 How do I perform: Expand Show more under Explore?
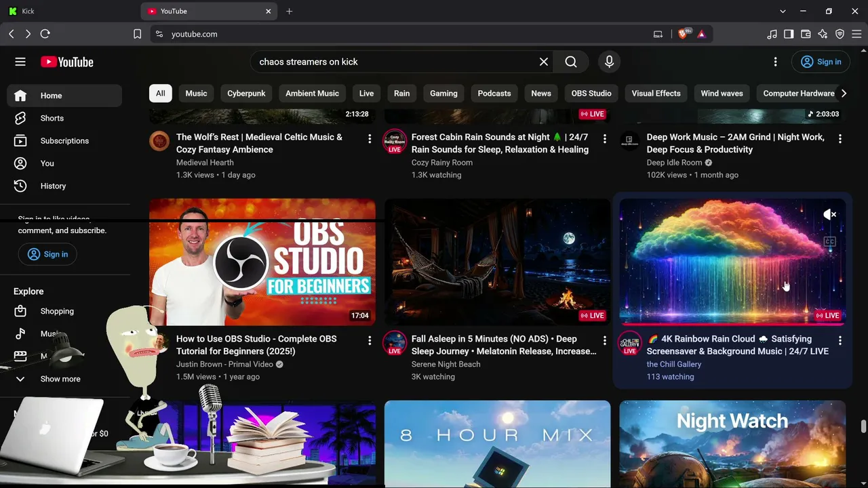tap(64, 379)
